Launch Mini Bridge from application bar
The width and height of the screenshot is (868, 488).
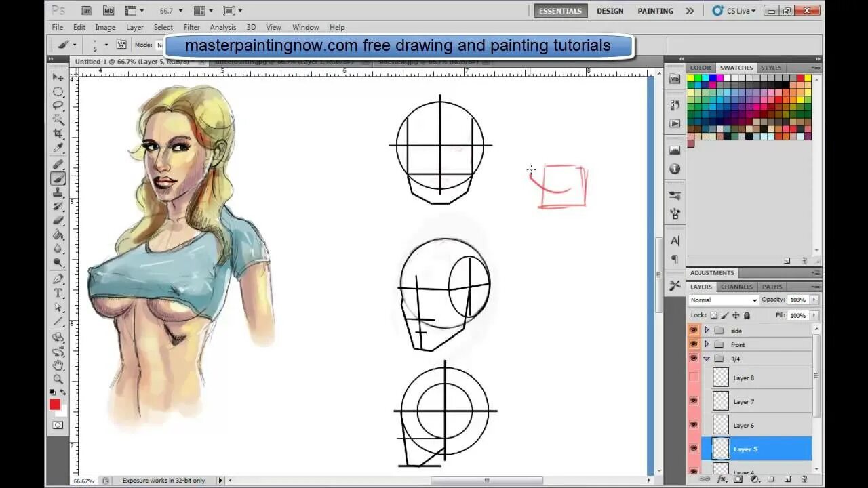point(108,11)
